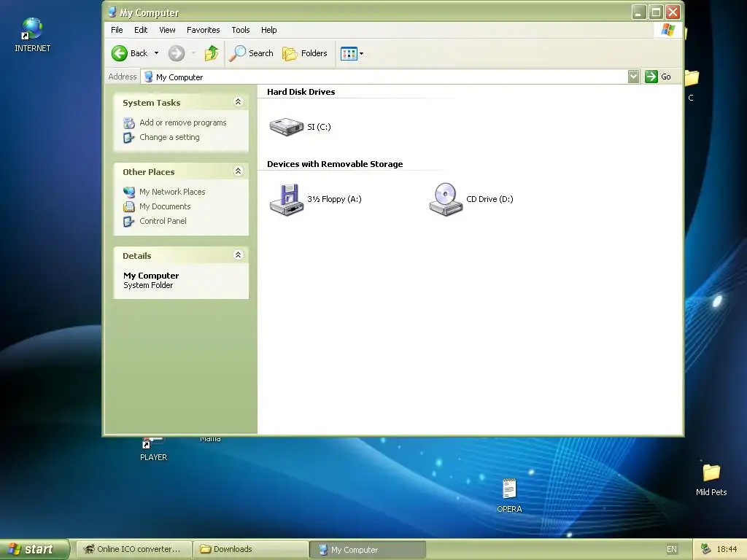Collapse the Details panel
747x560 pixels.
point(239,254)
